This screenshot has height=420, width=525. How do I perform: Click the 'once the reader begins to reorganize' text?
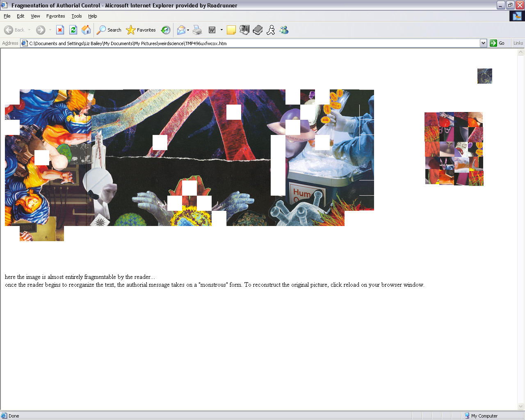215,285
